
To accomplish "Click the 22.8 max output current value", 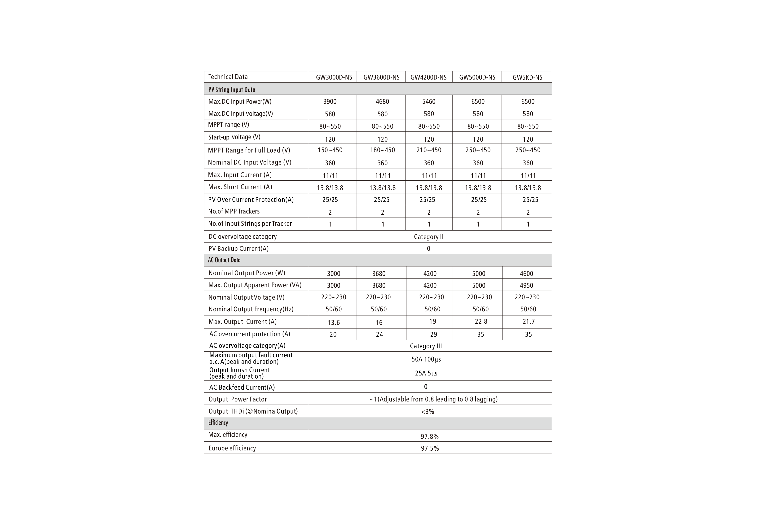I will tap(481, 321).
